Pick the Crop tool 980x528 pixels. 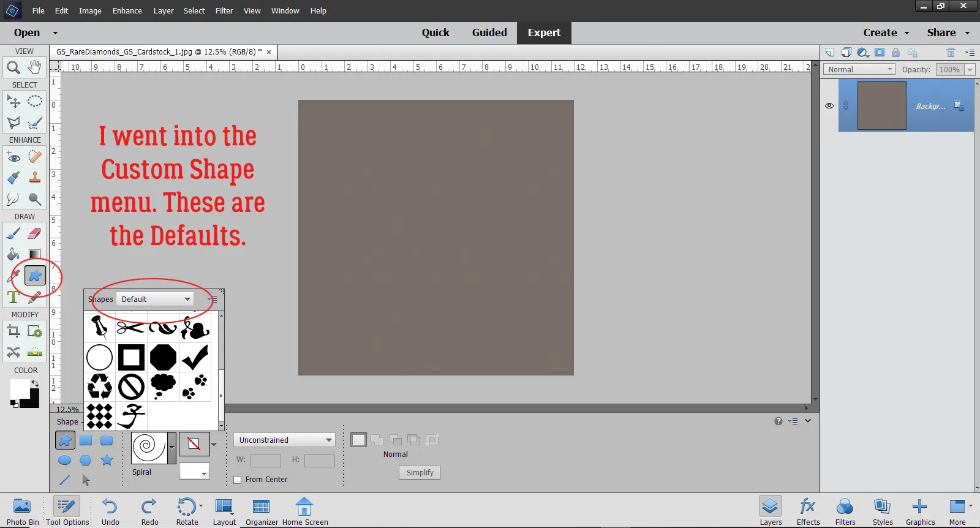tap(13, 331)
